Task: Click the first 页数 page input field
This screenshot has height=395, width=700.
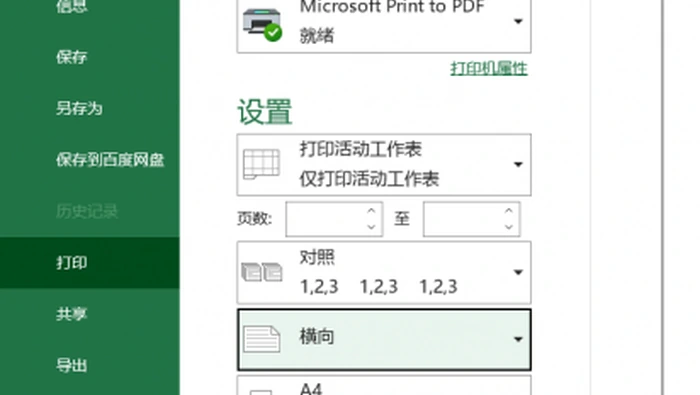Action: pyautogui.click(x=334, y=219)
